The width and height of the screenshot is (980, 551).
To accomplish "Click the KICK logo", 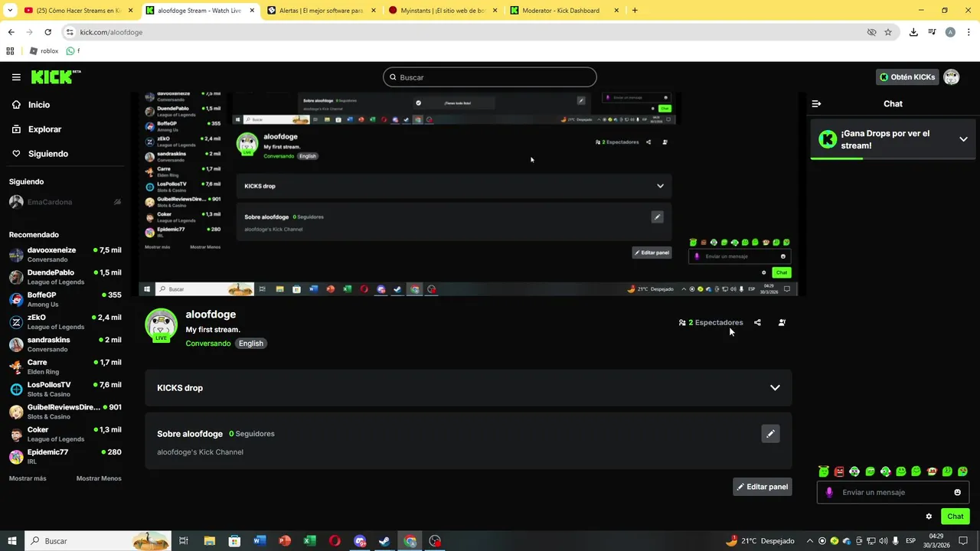I will 55,77.
